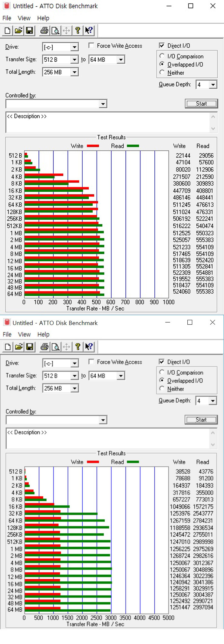This screenshot has height=644, width=224.
Task: Select I/O Comparison radio in upper ATTO window
Action: point(162,56)
